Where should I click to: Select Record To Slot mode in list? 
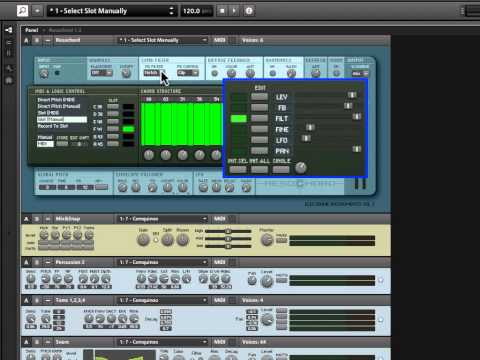tap(53, 126)
